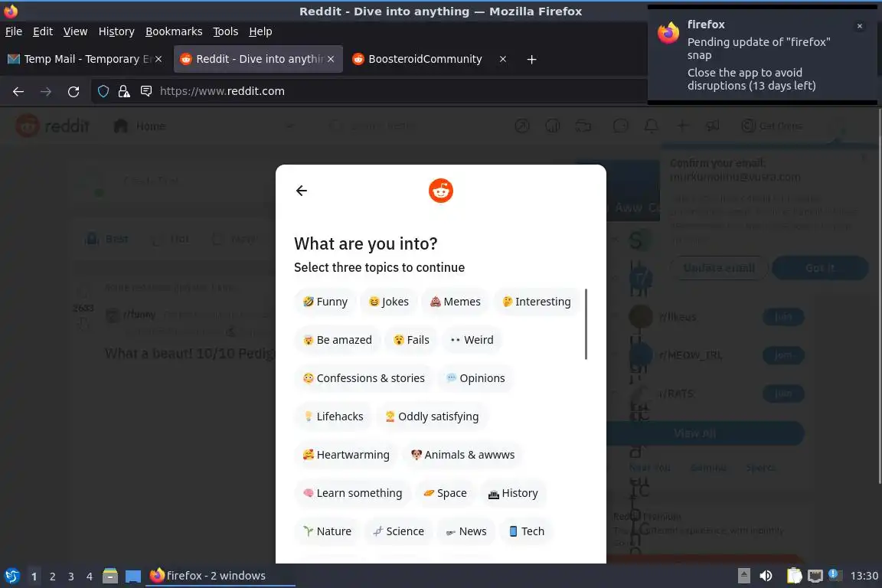Pick Confessions & stories topic

click(x=364, y=378)
